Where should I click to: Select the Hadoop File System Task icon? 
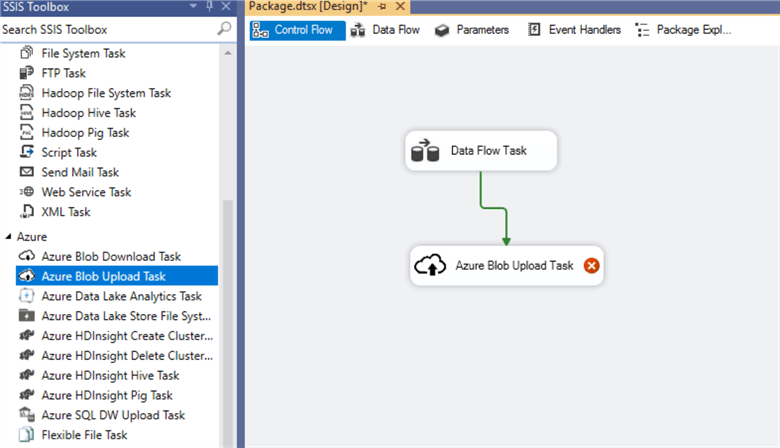click(26, 92)
